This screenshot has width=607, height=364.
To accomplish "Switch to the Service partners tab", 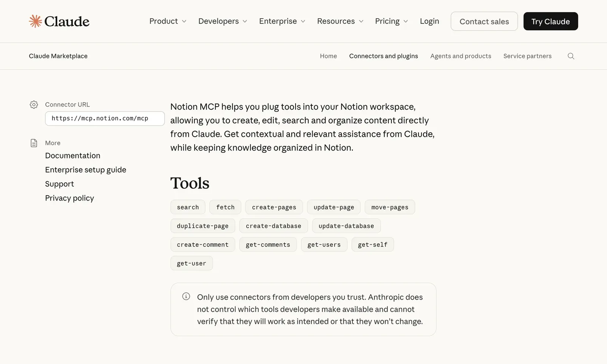I will coord(527,56).
